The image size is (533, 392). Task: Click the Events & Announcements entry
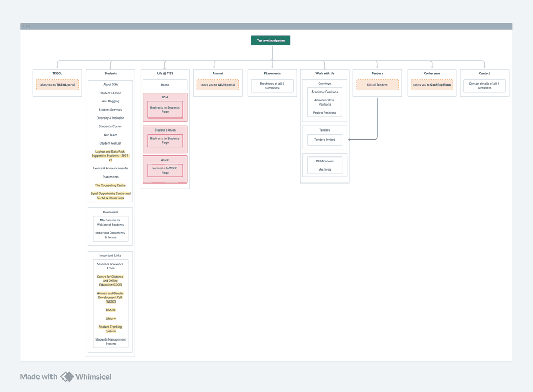pyautogui.click(x=110, y=168)
